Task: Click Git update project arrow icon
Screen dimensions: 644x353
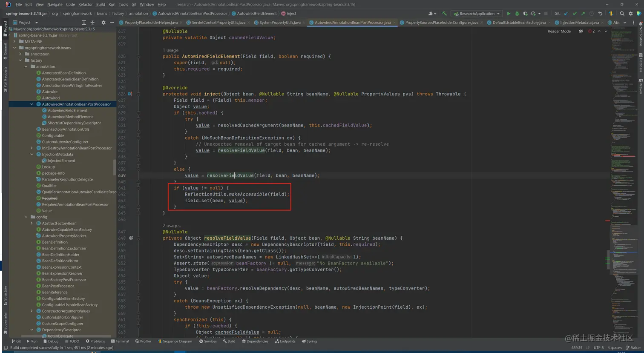Action: coord(566,14)
